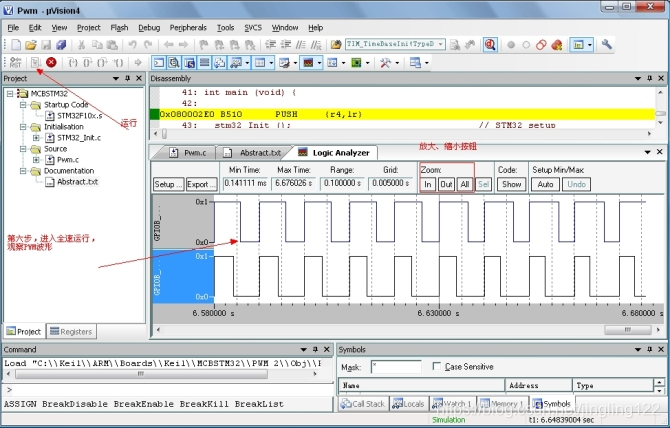
Task: Click the Logic Analyzer window toolbar icon
Action: tap(308, 63)
